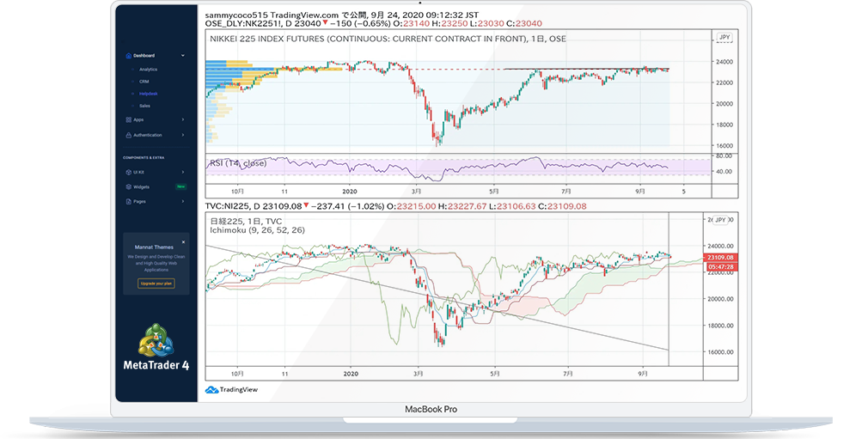Expand the Apps menu arrow

pos(183,119)
